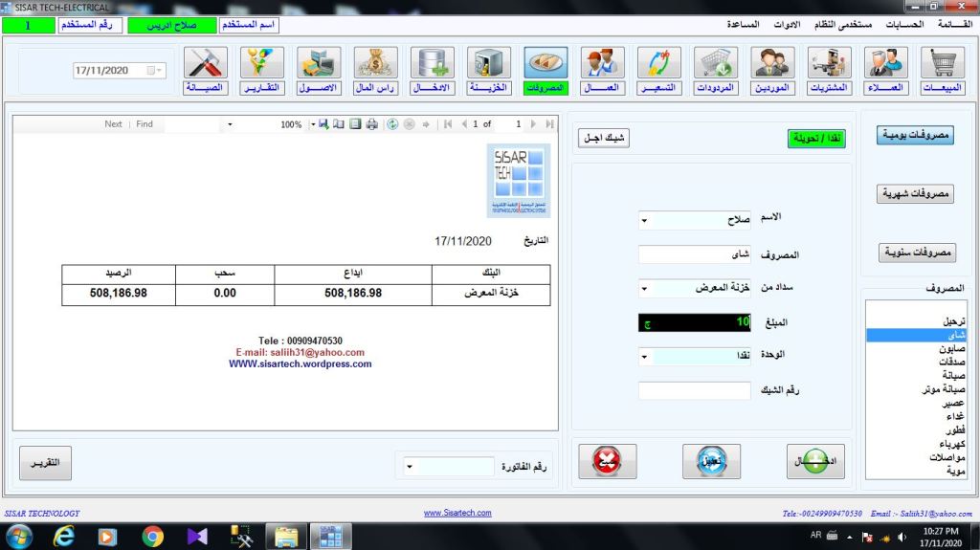Switch to شيك اجل payment option

point(604,139)
